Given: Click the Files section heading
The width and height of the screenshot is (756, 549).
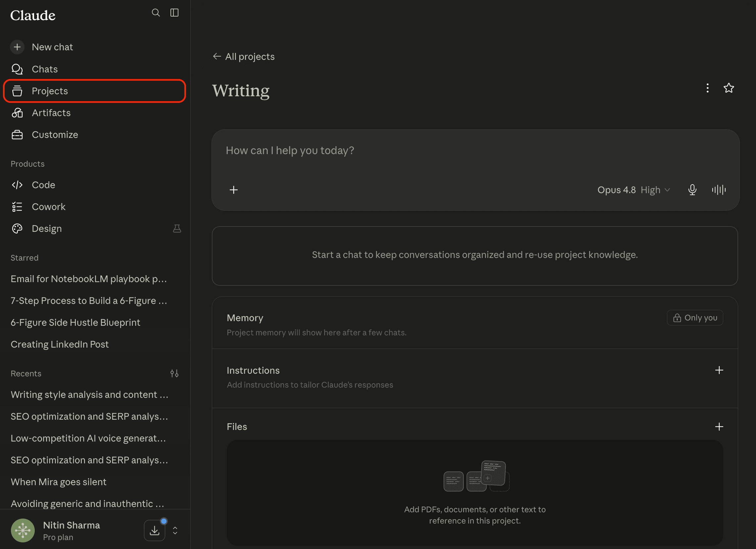Looking at the screenshot, I should point(237,427).
